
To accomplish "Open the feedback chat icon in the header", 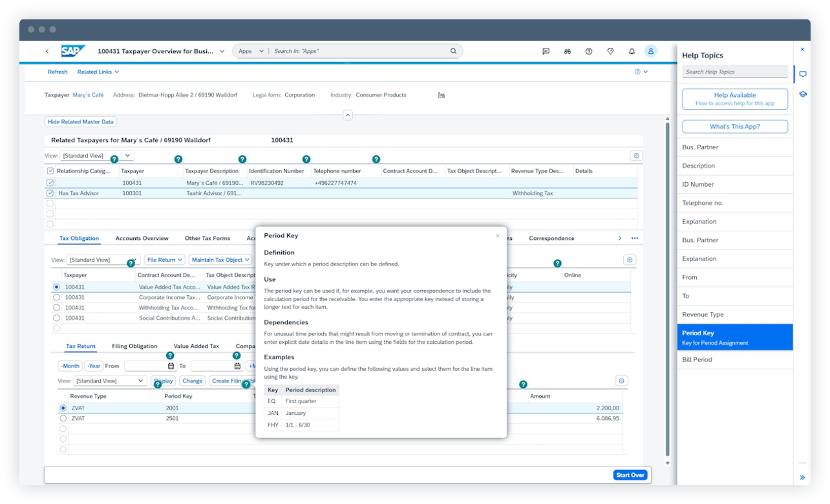I will (546, 50).
